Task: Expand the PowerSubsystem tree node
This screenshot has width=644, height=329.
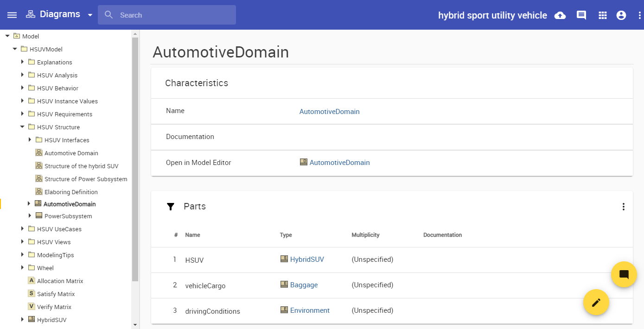Action: [x=29, y=216]
